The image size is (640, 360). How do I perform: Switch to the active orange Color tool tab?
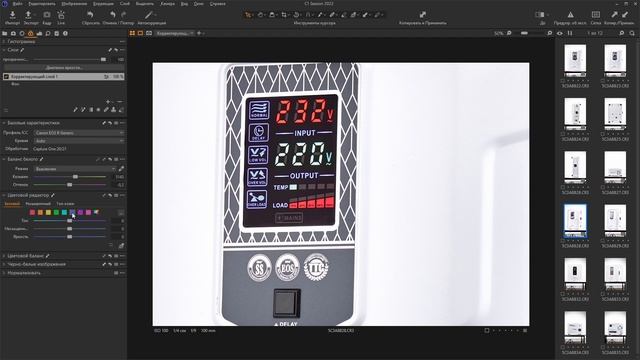pyautogui.click(x=31, y=33)
